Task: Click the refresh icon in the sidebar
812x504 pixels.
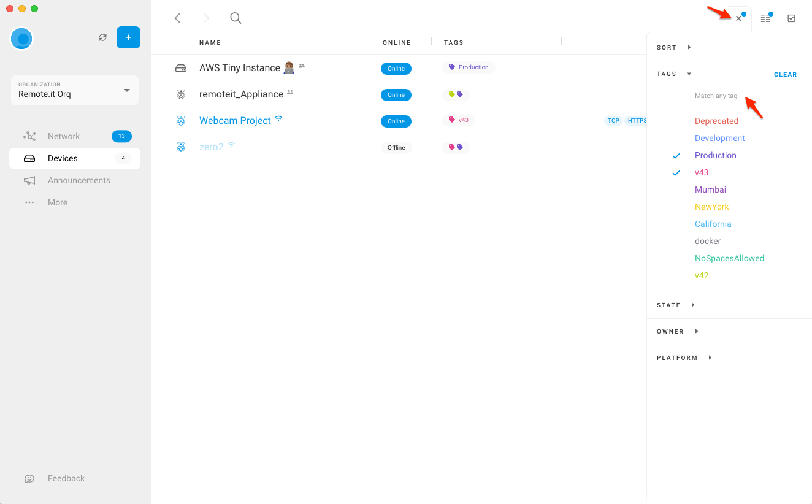Action: point(103,37)
